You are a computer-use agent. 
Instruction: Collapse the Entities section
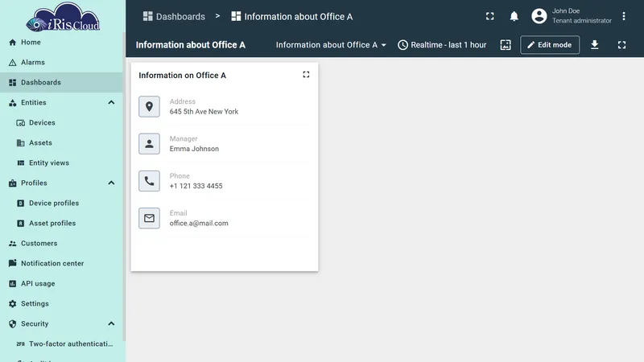point(111,102)
